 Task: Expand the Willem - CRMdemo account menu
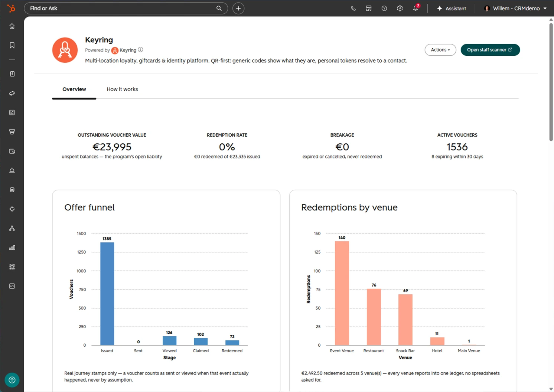[515, 8]
